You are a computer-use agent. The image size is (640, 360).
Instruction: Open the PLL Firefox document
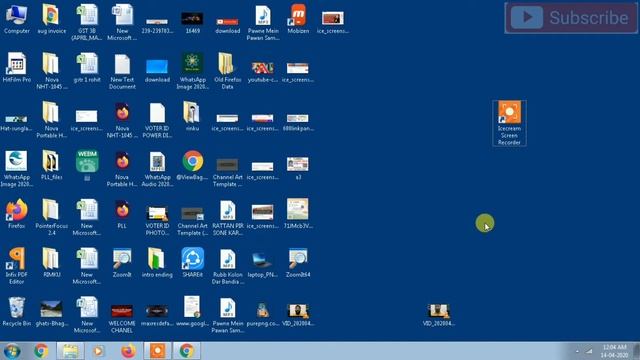coord(122,214)
